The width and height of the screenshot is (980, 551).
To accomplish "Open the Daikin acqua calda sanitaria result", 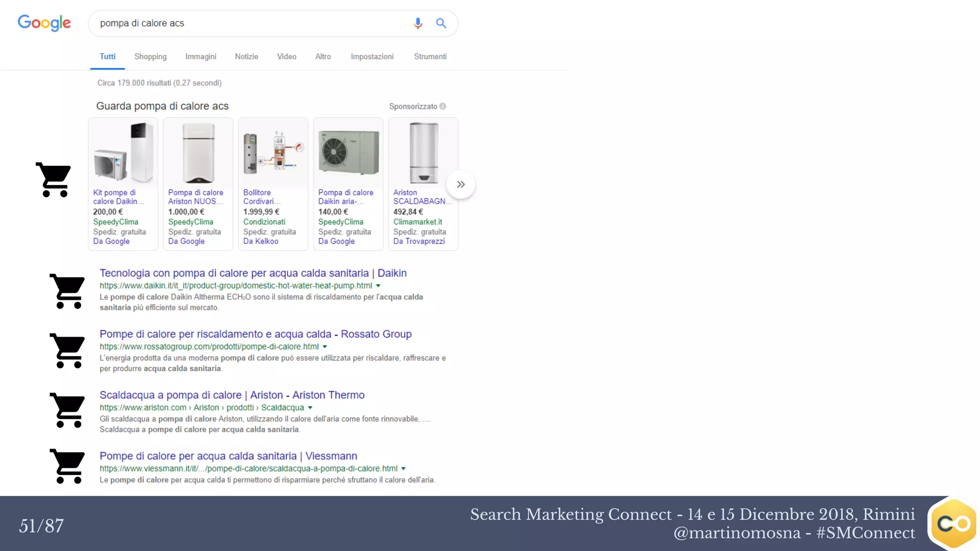I will 253,273.
